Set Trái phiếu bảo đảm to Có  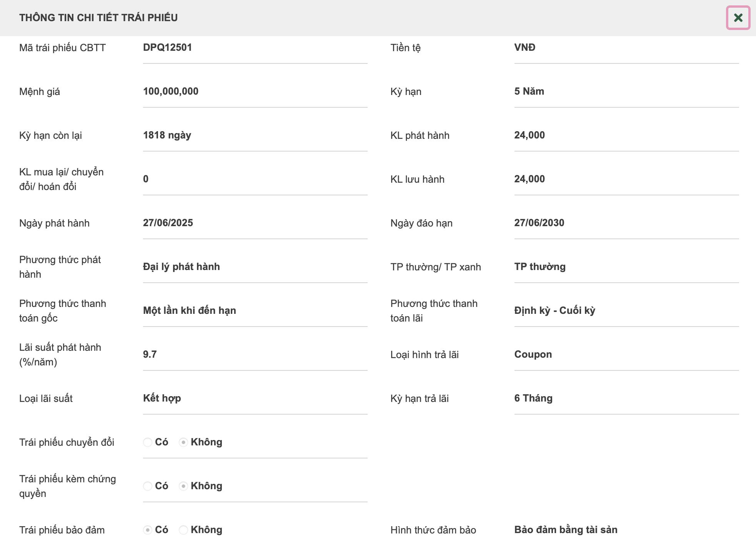point(148,530)
